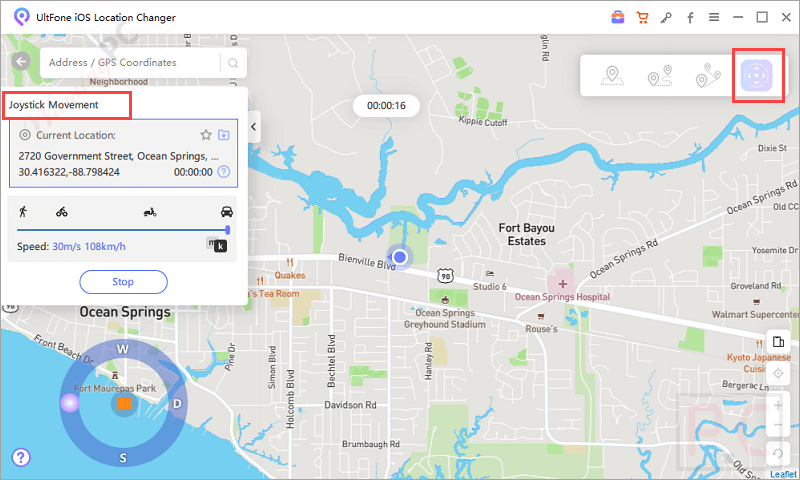Open the device/history icon on right edge
The image size is (800, 480).
tap(778, 341)
